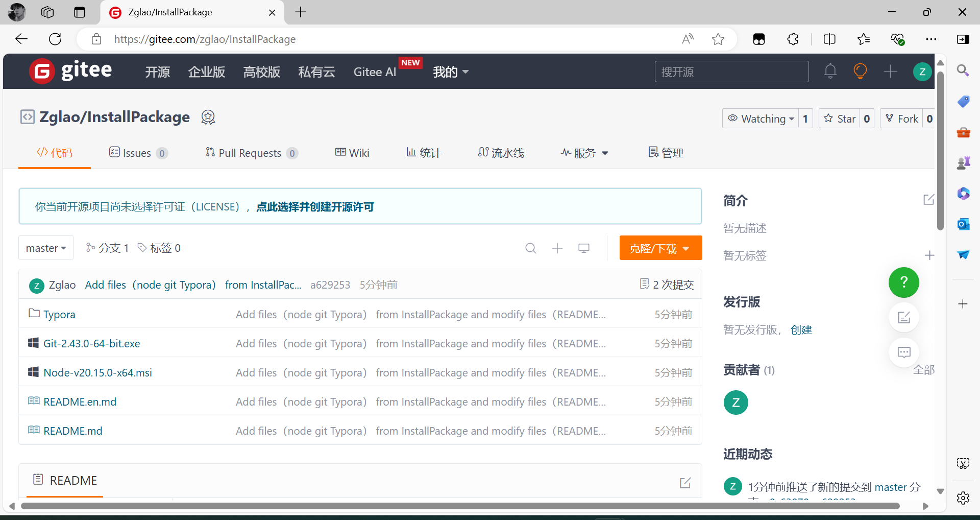Open the Z user avatar menu
The width and height of the screenshot is (980, 520).
(922, 72)
